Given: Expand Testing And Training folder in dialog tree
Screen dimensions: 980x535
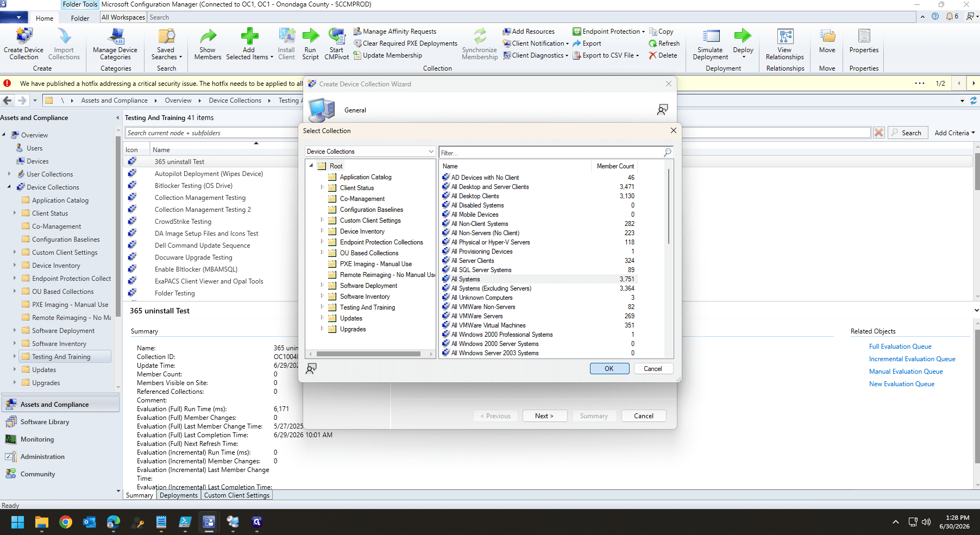Looking at the screenshot, I should click(x=322, y=307).
